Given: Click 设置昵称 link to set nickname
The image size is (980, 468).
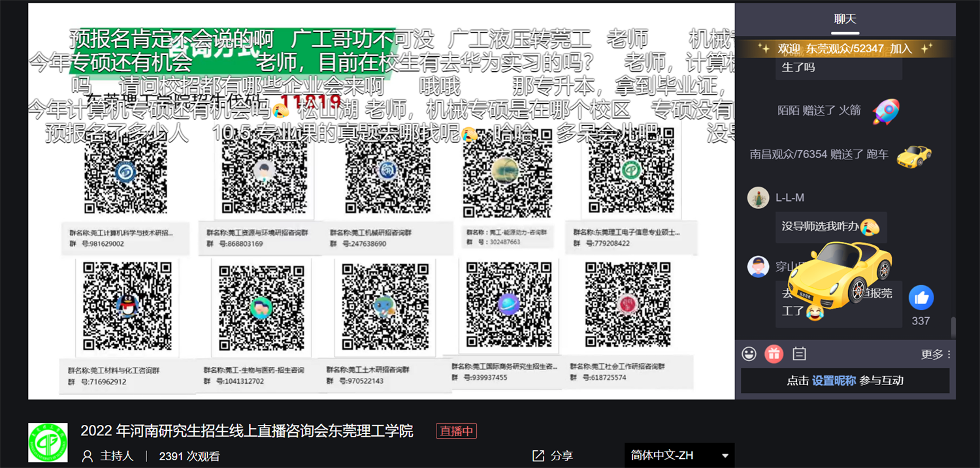Looking at the screenshot, I should 834,381.
